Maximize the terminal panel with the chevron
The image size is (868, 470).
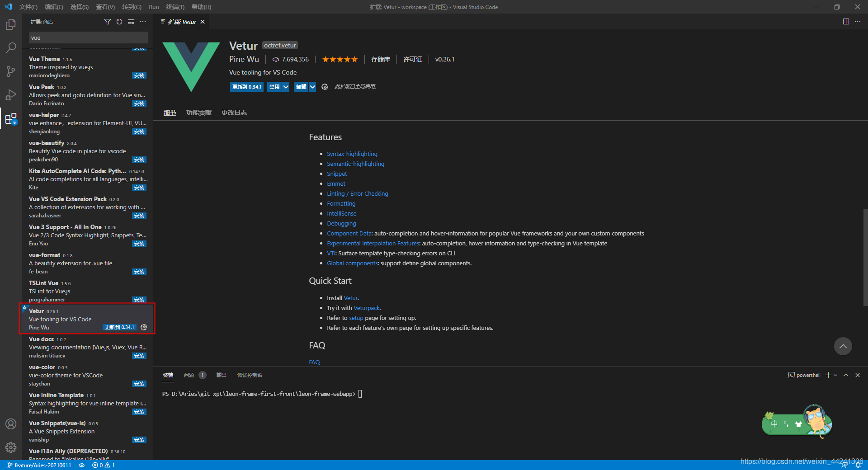click(x=846, y=375)
